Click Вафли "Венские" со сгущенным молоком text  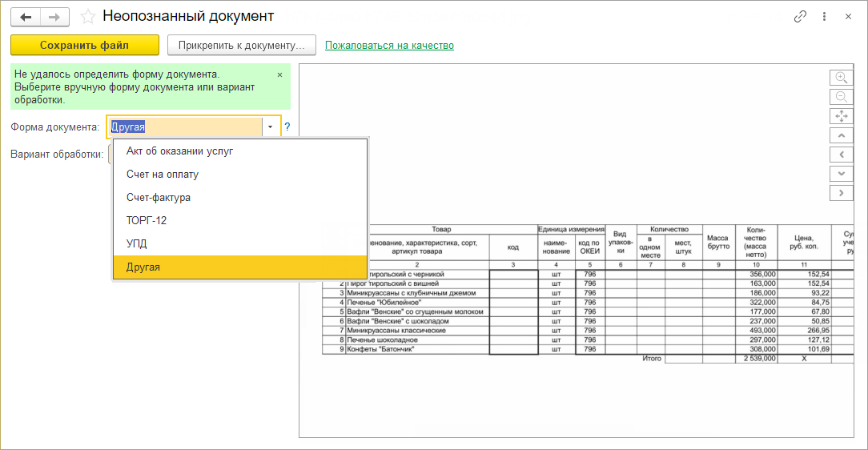[415, 312]
